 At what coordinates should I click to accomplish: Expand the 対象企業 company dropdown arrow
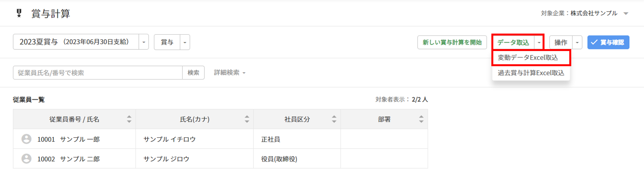(x=626, y=14)
